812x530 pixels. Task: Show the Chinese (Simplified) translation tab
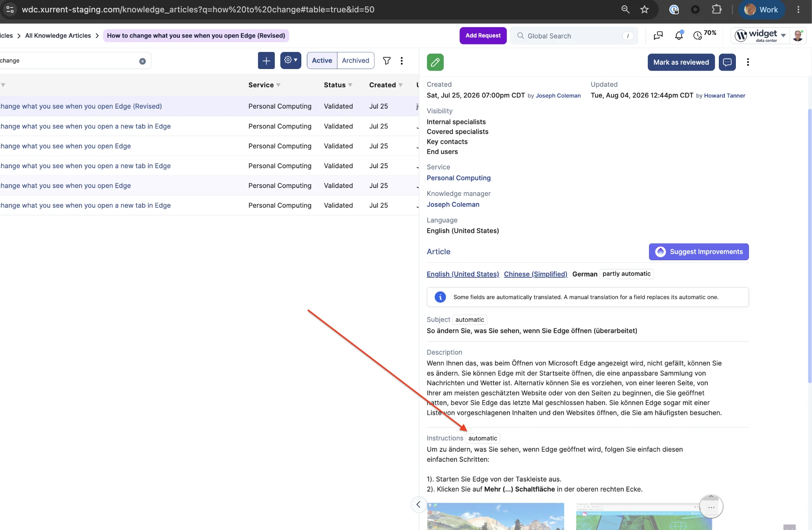536,274
